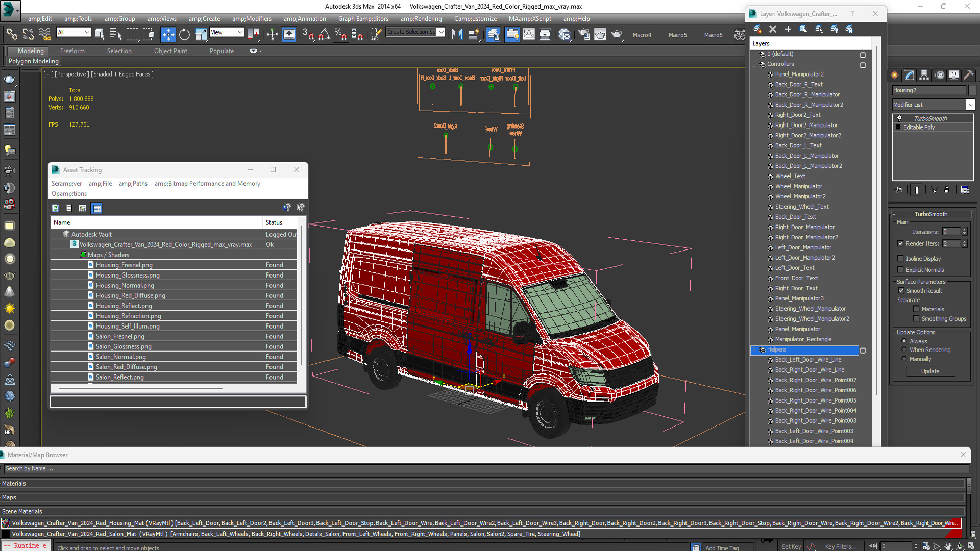Click Polygon Modeling panel button
Image resolution: width=980 pixels, height=551 pixels.
coord(34,61)
